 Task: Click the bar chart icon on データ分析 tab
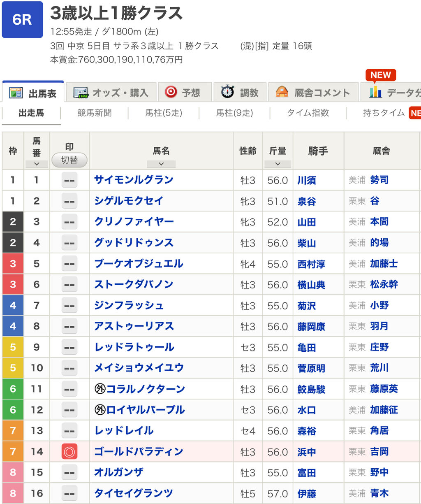tap(375, 92)
